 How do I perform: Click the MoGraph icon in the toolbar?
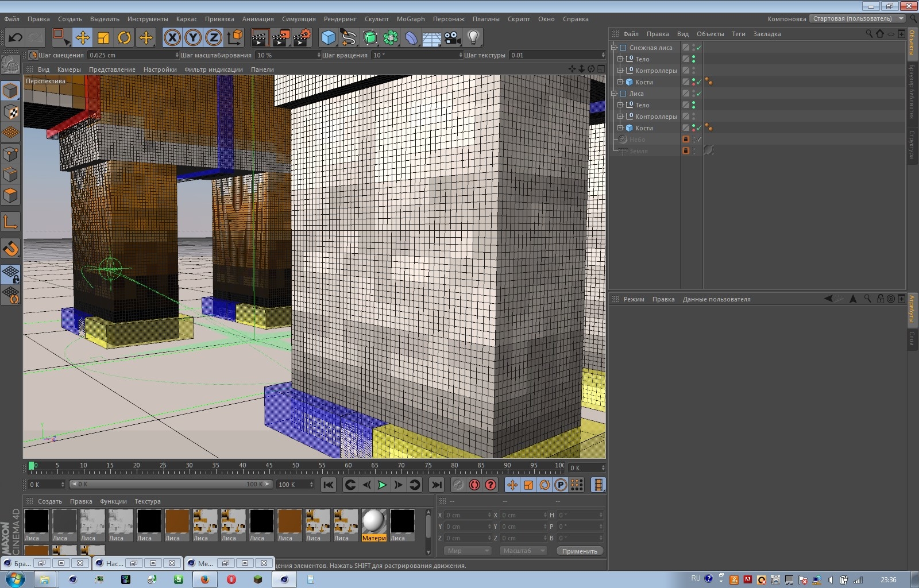(x=391, y=37)
